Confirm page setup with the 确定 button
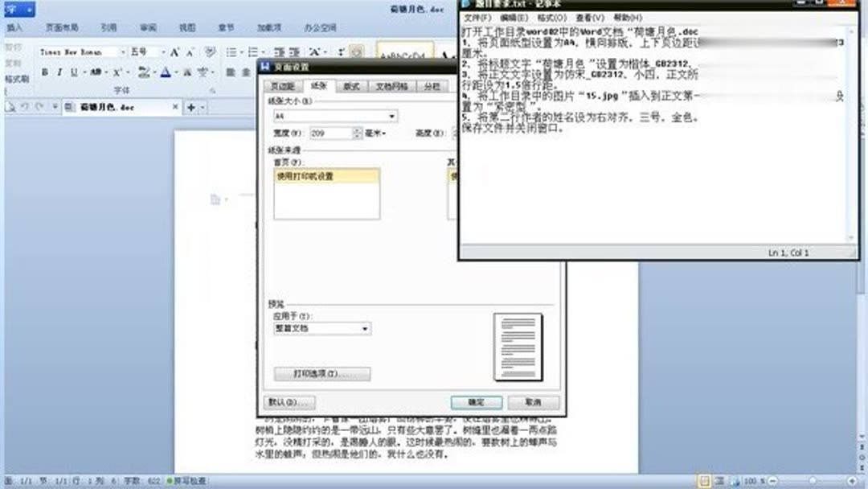 477,401
